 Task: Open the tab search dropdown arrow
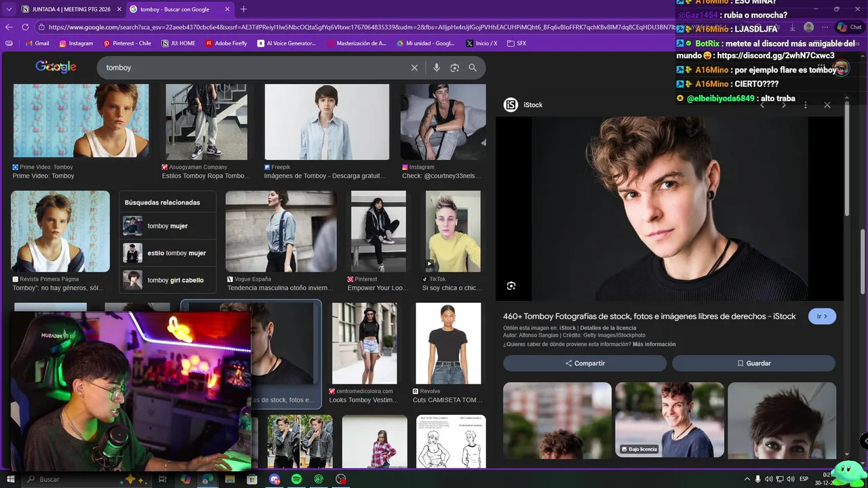(x=8, y=9)
